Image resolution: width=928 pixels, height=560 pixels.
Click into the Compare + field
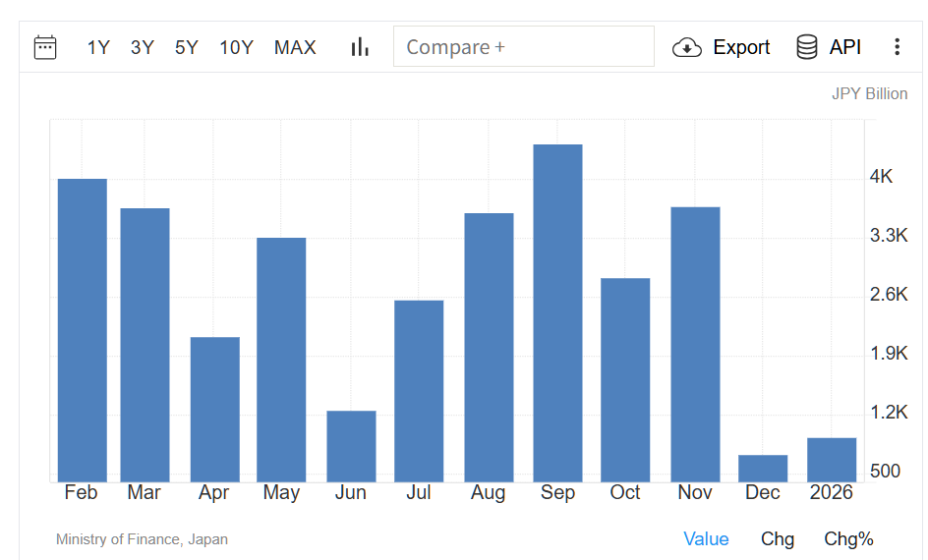[x=523, y=46]
